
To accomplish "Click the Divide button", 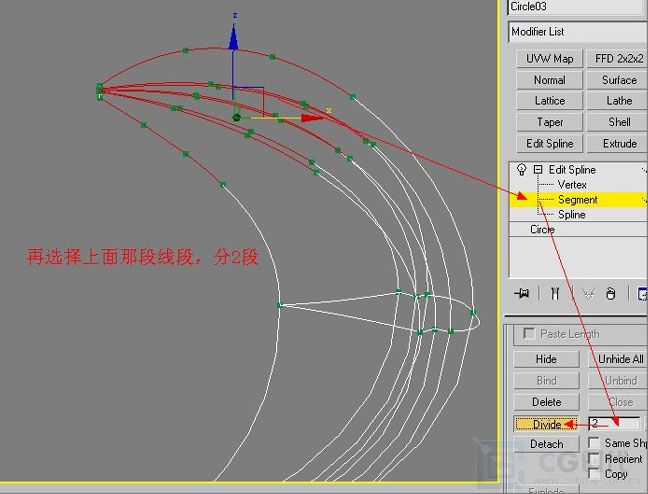I will [546, 424].
